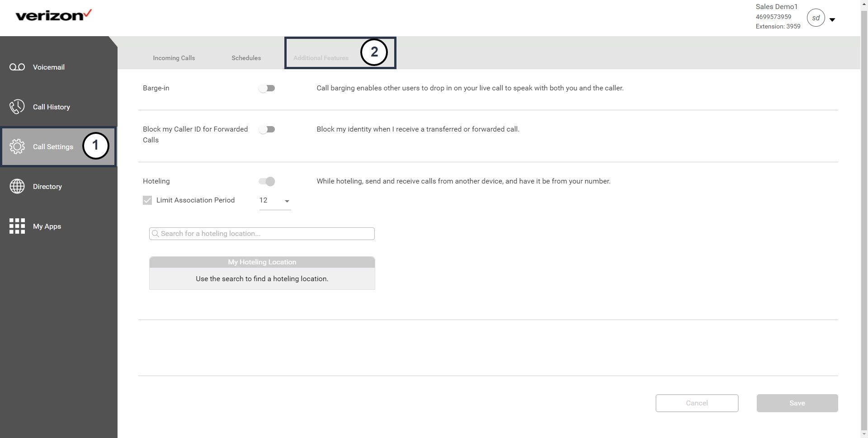Click the Save button
This screenshot has height=438, width=868.
point(797,403)
